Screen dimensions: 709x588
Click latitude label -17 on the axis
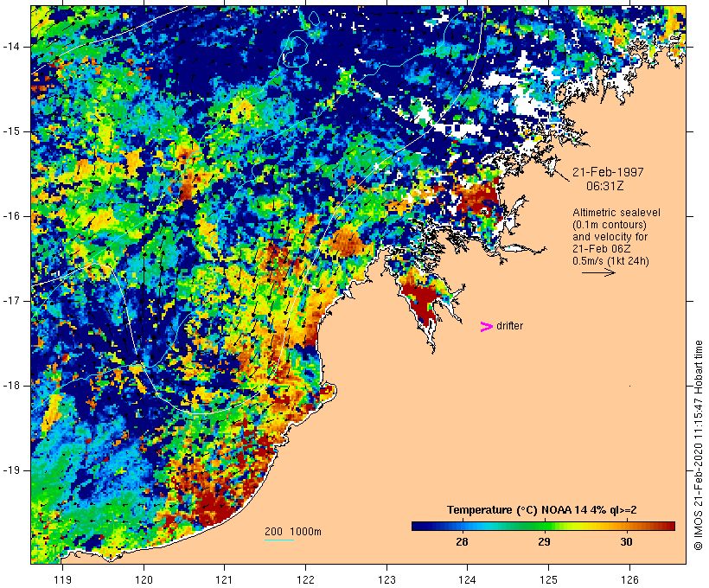coord(10,301)
